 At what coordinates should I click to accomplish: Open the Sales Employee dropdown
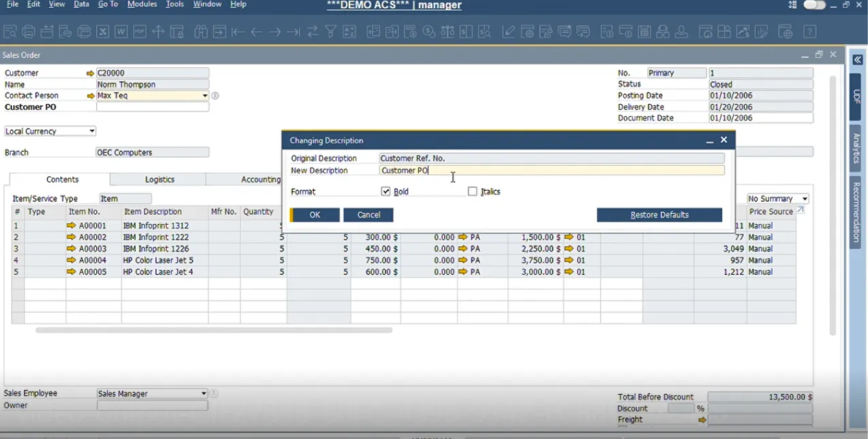pyautogui.click(x=202, y=393)
